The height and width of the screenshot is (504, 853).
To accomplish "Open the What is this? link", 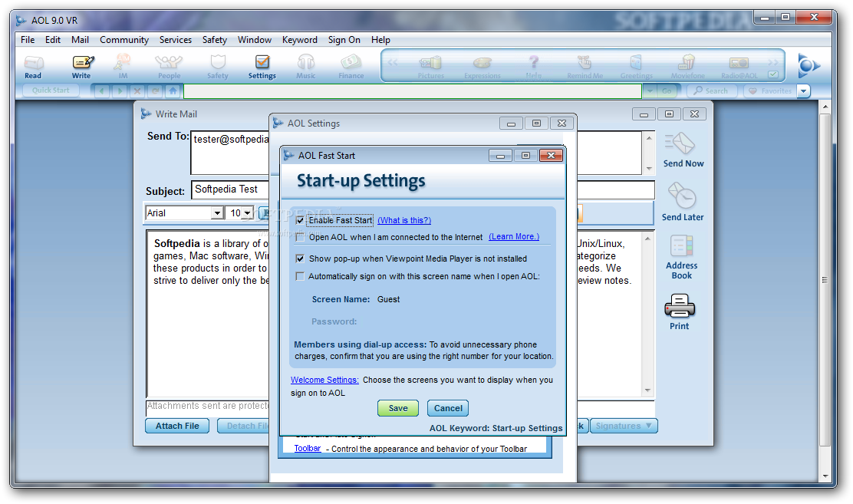I will tap(404, 220).
